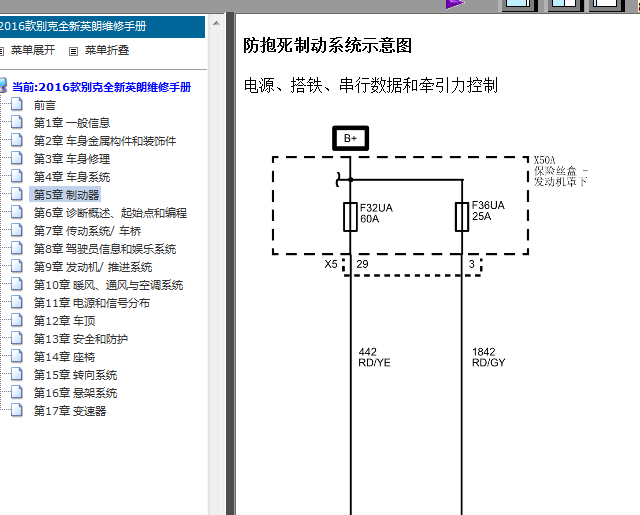640x515 pixels.
Task: Select highlighted 第5章 制动器 chapter
Action: click(x=66, y=195)
